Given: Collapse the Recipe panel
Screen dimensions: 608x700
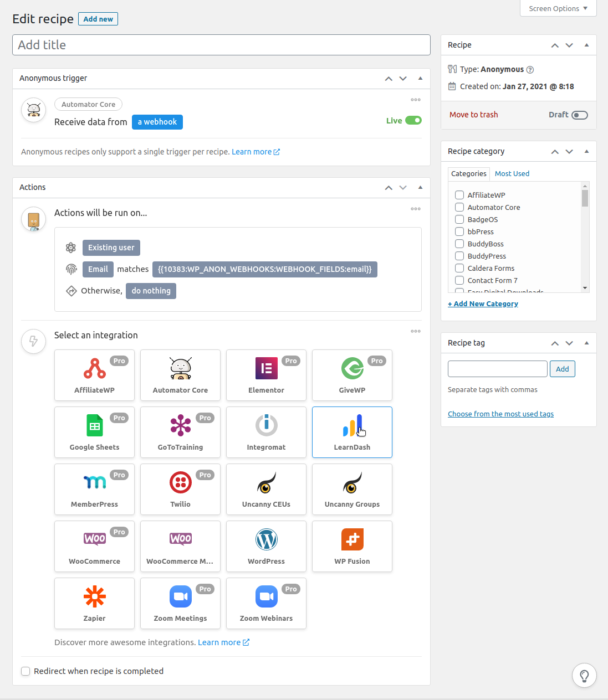Looking at the screenshot, I should (x=586, y=45).
